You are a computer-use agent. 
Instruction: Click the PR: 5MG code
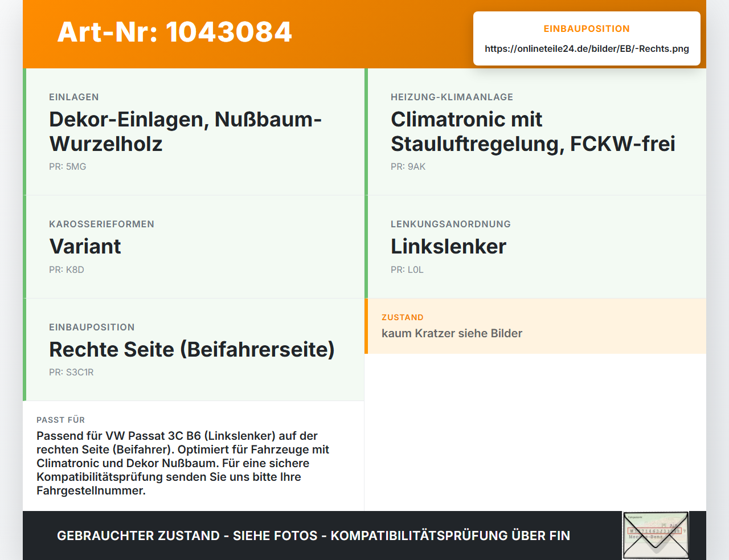coord(68,167)
